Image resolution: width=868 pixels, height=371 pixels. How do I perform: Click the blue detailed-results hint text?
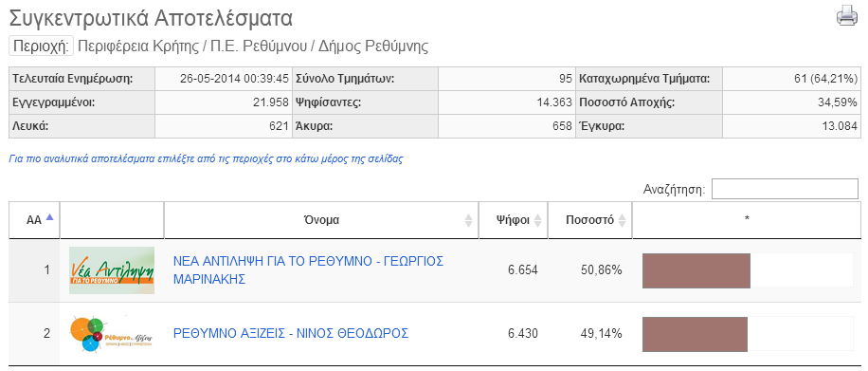206,159
